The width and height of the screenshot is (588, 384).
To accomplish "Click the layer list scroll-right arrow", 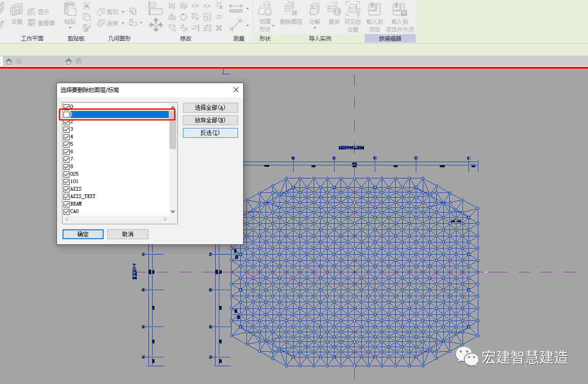I will [165, 219].
